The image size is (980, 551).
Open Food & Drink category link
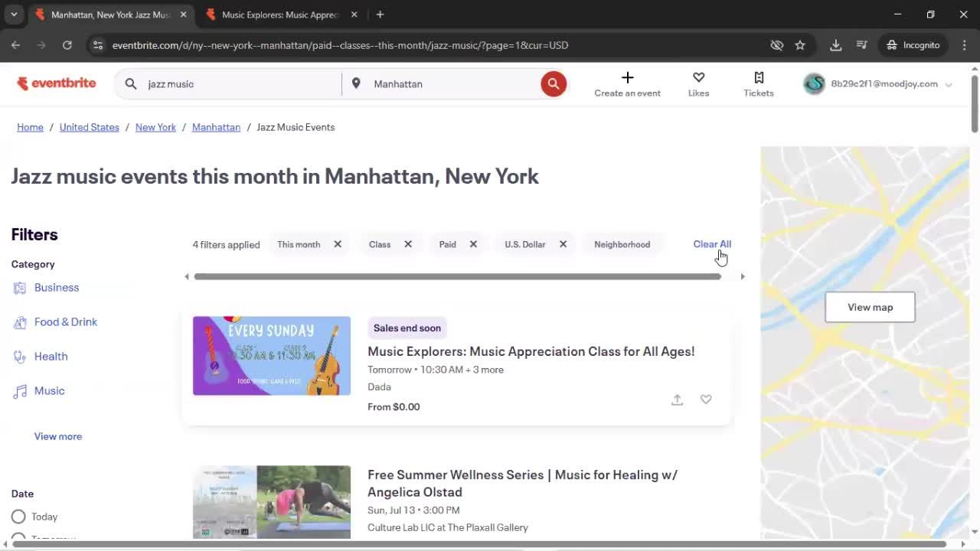66,322
